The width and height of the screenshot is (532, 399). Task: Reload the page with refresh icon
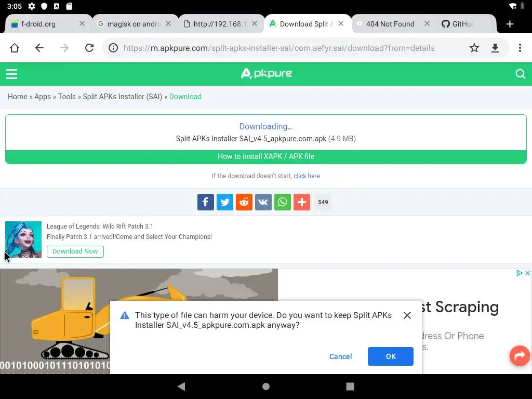click(89, 48)
